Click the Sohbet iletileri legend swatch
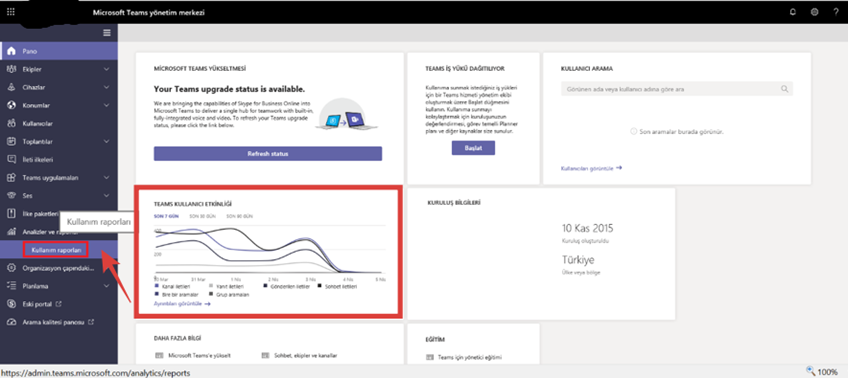848x378 pixels. [x=320, y=286]
